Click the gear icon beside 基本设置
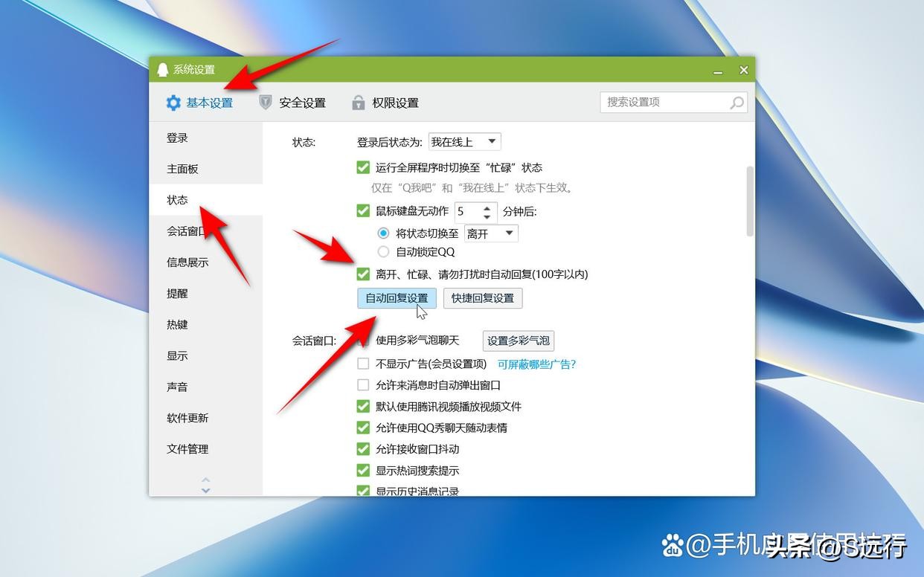Image resolution: width=924 pixels, height=577 pixels. 173,103
